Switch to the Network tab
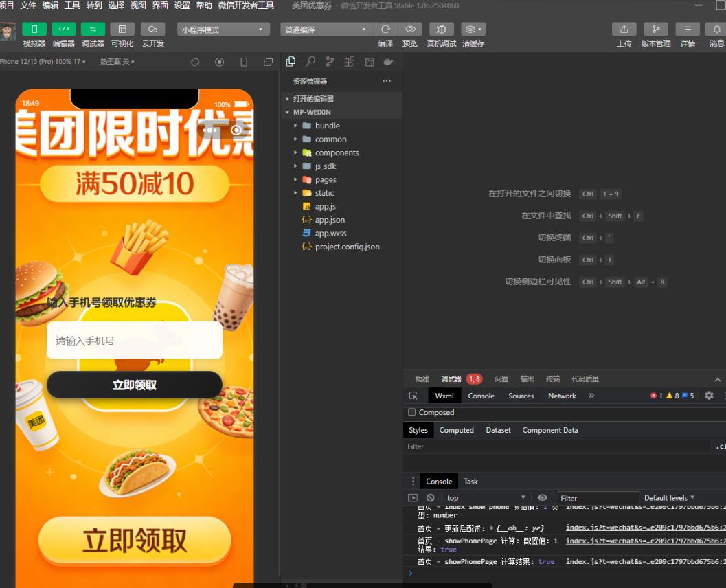This screenshot has height=588, width=726. click(562, 396)
